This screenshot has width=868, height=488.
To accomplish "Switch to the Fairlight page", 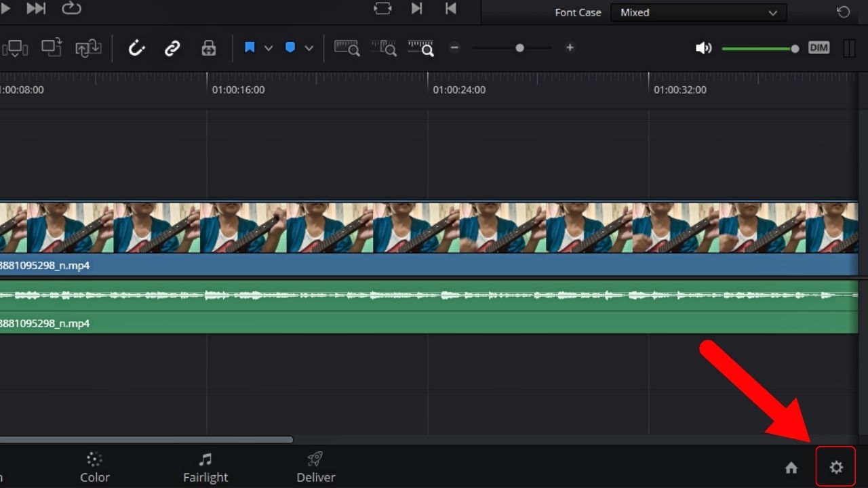I will pos(205,467).
